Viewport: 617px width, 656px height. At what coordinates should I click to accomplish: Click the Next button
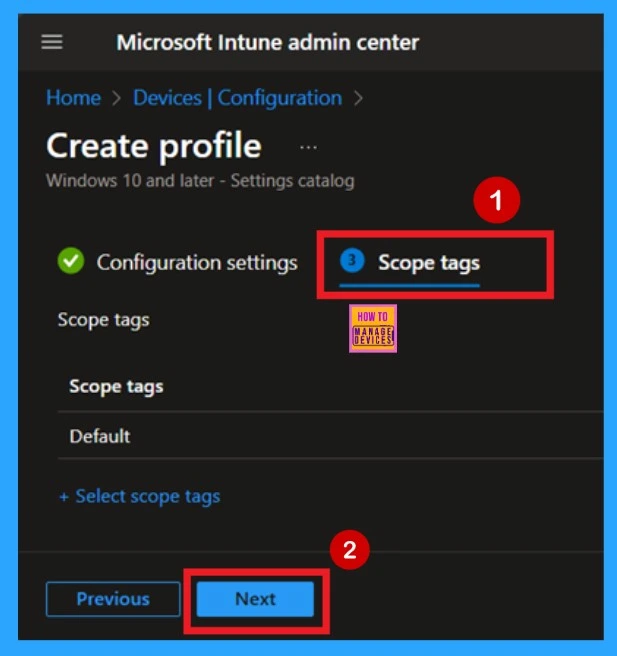coord(255,599)
